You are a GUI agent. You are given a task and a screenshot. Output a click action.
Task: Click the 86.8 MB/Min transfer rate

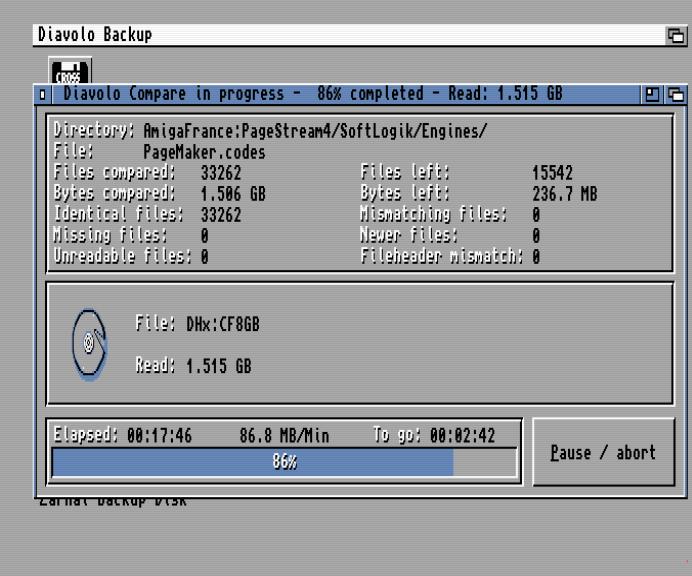coord(285,436)
